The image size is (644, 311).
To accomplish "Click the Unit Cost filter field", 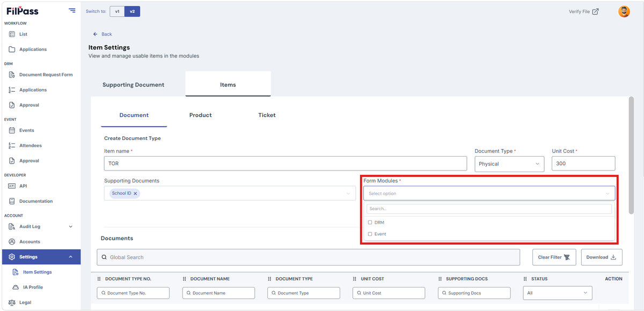I will click(389, 293).
